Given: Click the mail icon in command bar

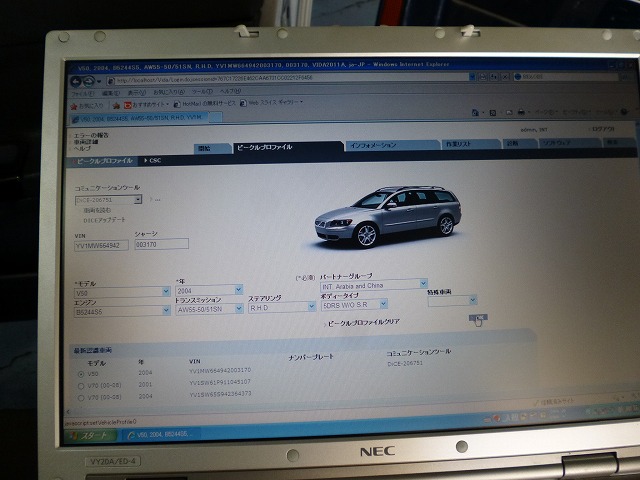Looking at the screenshot, I should (x=509, y=112).
